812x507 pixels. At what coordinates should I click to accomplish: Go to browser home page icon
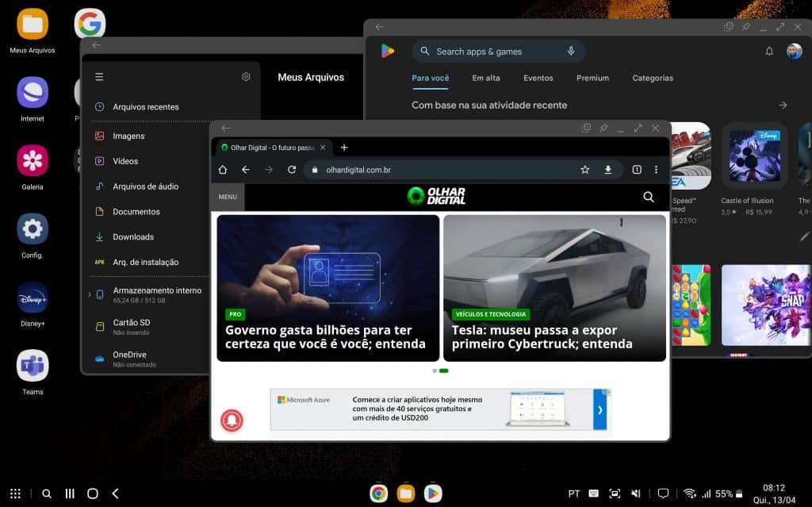(x=223, y=170)
